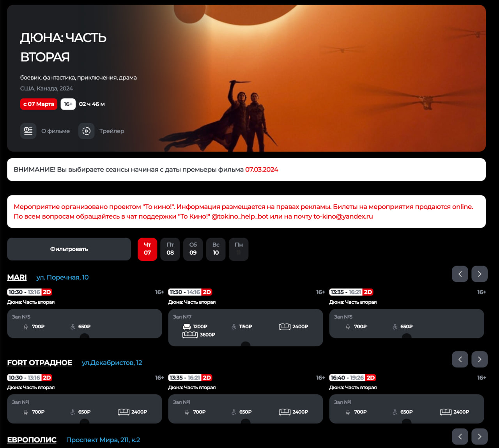Image resolution: width=499 pixels, height=448 pixels.
Task: Select MARI session time 13:35 - 16:21
Action: click(351, 292)
